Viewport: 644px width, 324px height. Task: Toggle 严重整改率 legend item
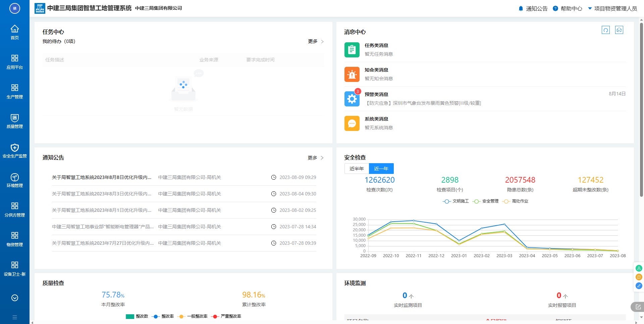(226, 316)
